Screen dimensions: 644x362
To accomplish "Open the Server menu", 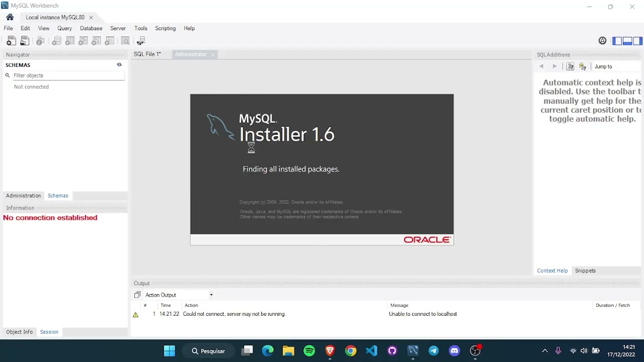I will click(118, 28).
